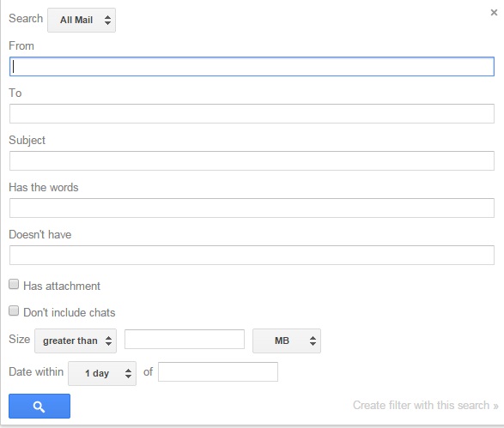
Task: Click the Date within label
Action: [x=36, y=371]
